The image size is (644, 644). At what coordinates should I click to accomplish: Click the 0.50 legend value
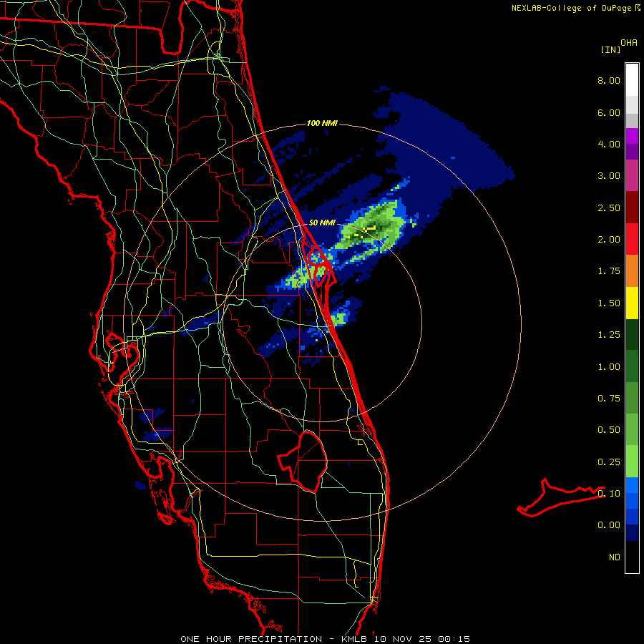pyautogui.click(x=609, y=430)
